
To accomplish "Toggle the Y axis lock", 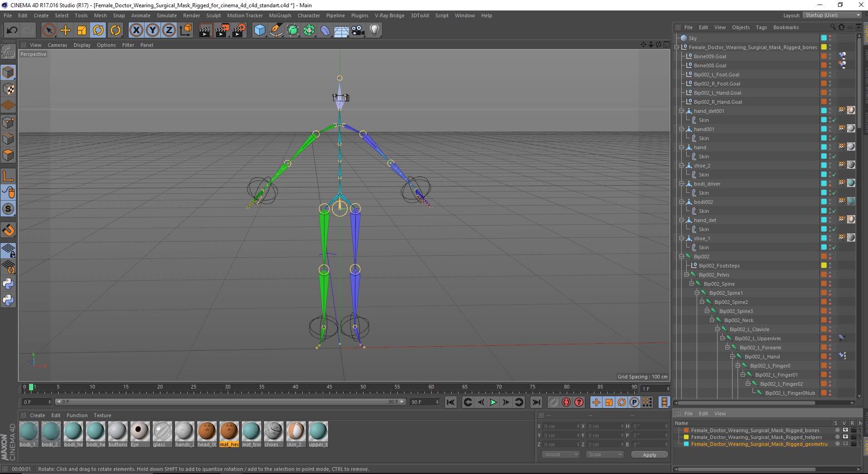I will point(153,30).
